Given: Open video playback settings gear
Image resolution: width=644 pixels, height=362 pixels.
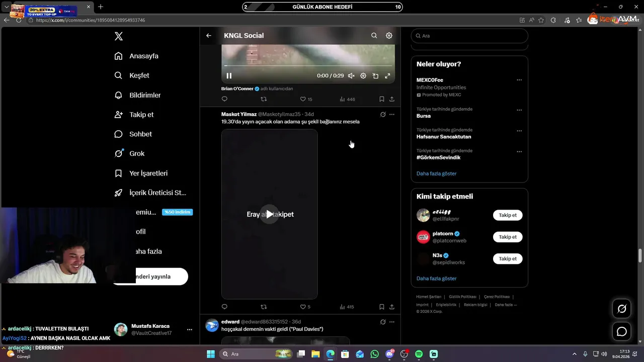Looking at the screenshot, I should (363, 75).
